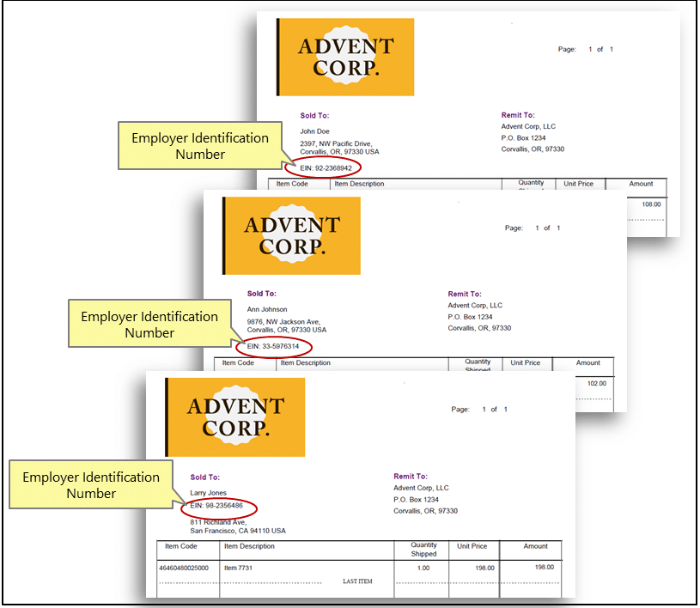Click 'P.O. Box 1234' on John Doe's invoice
Image resolution: width=700 pixels, height=608 pixels.
[x=523, y=138]
